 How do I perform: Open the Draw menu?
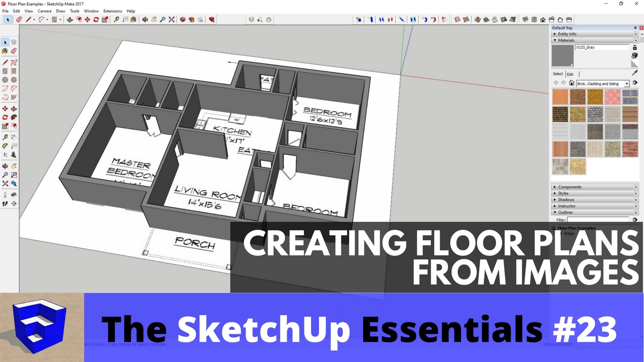click(x=60, y=11)
